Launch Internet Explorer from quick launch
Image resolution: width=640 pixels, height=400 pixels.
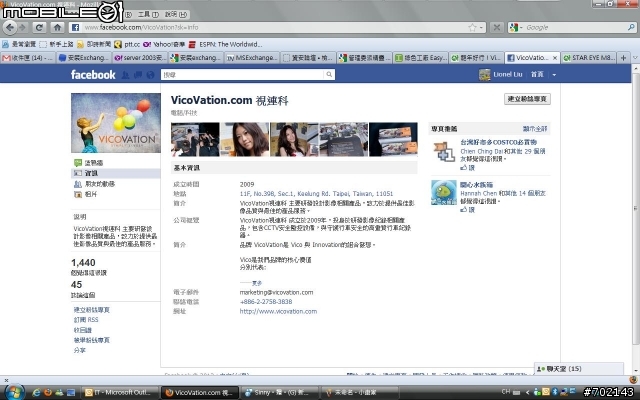(36, 393)
